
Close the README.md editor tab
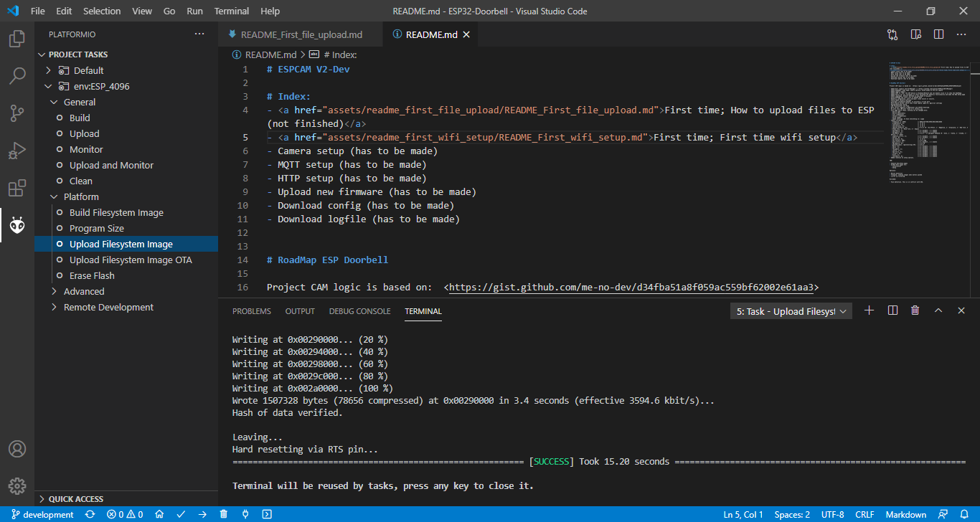(x=466, y=34)
